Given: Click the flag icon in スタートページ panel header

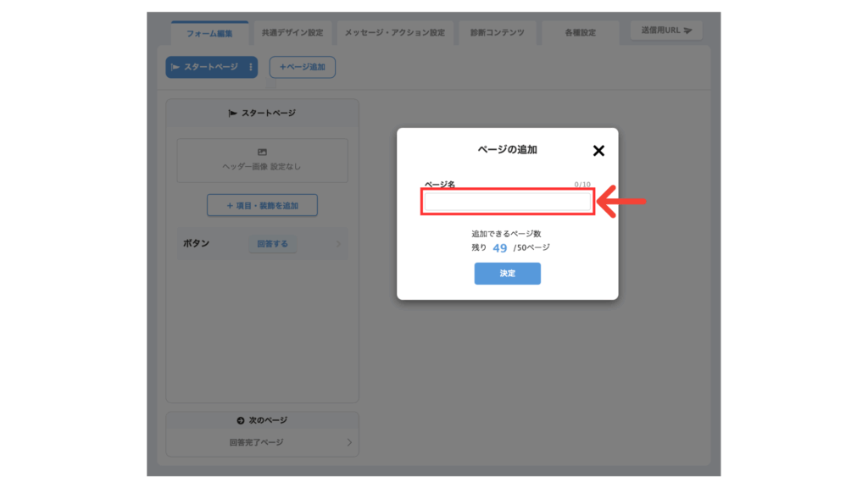Looking at the screenshot, I should point(233,113).
